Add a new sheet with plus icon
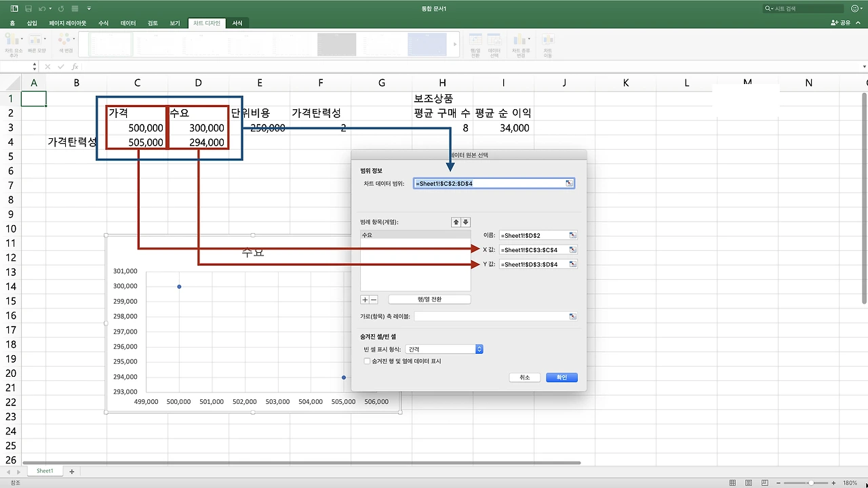The height and width of the screenshot is (488, 868). (x=72, y=471)
